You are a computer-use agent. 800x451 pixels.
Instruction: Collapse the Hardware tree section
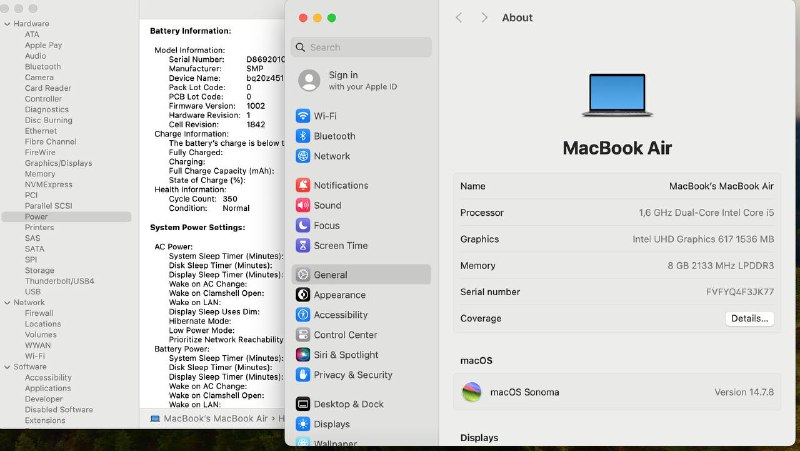pos(7,23)
